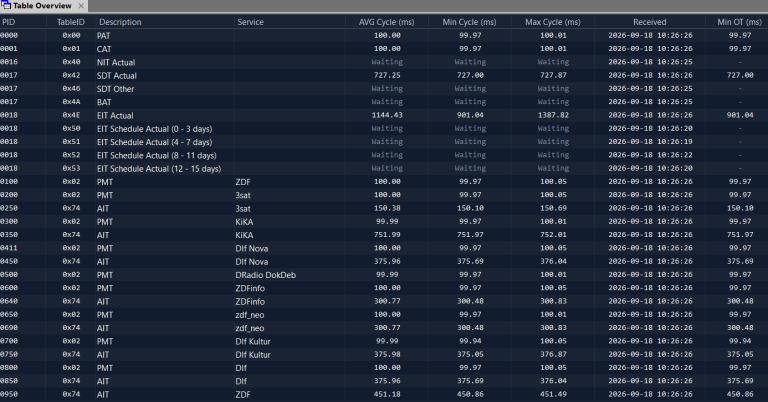This screenshot has width=768, height=402.
Task: Click PID 0016 cell
Action: [x=9, y=62]
